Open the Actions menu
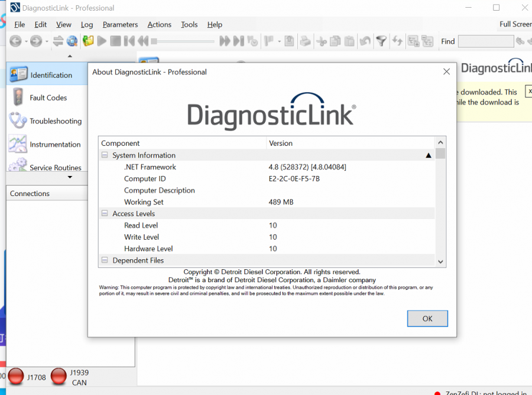Image resolution: width=532 pixels, height=395 pixels. coord(159,24)
